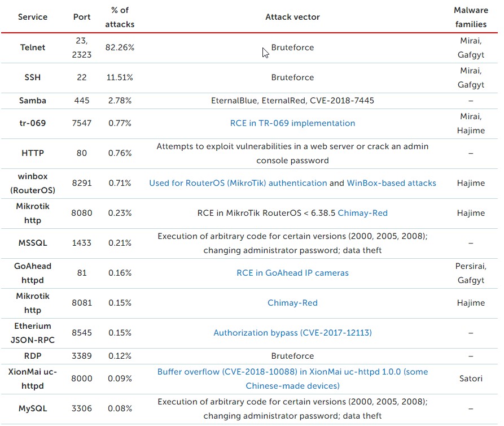
Task: Open Used for RouterOS (MikroTik) authentication link
Action: pyautogui.click(x=238, y=183)
